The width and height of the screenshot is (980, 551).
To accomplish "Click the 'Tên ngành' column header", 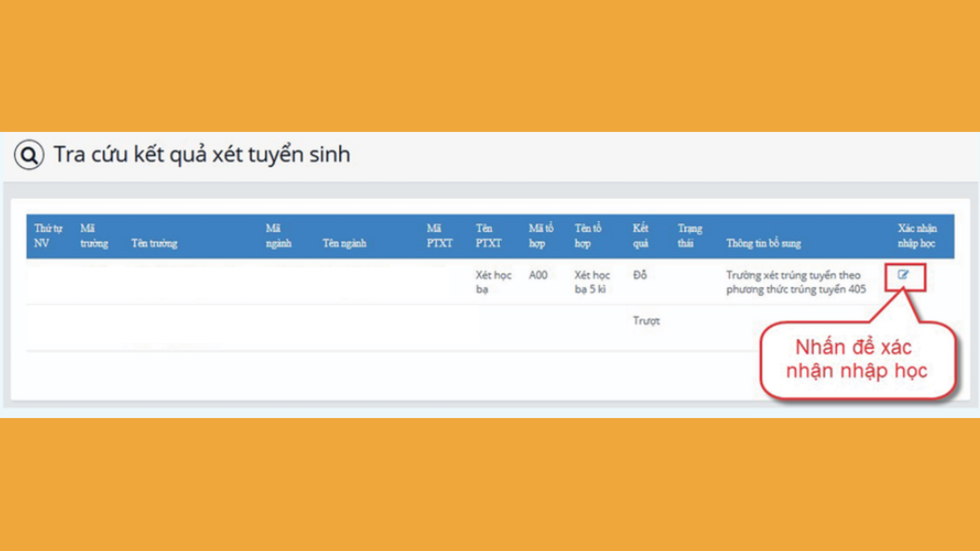I will coord(345,243).
